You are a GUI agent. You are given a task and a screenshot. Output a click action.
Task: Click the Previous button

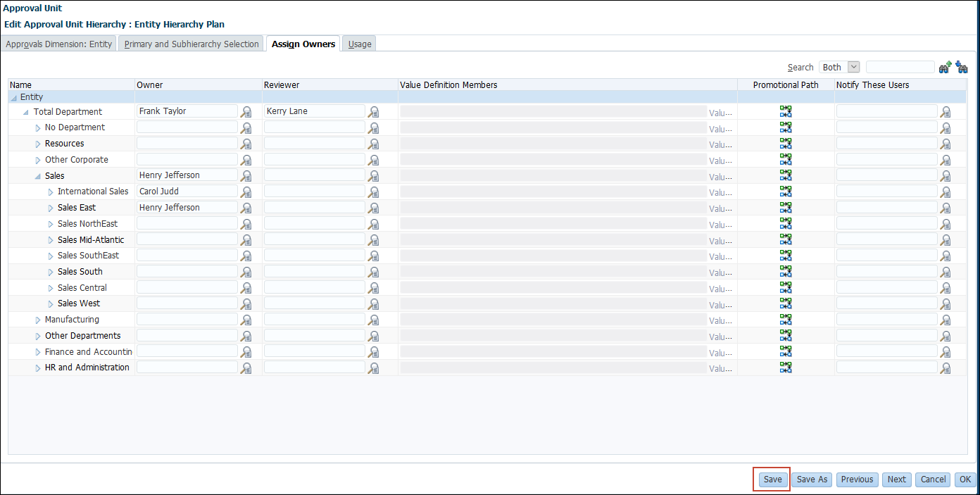(x=857, y=480)
